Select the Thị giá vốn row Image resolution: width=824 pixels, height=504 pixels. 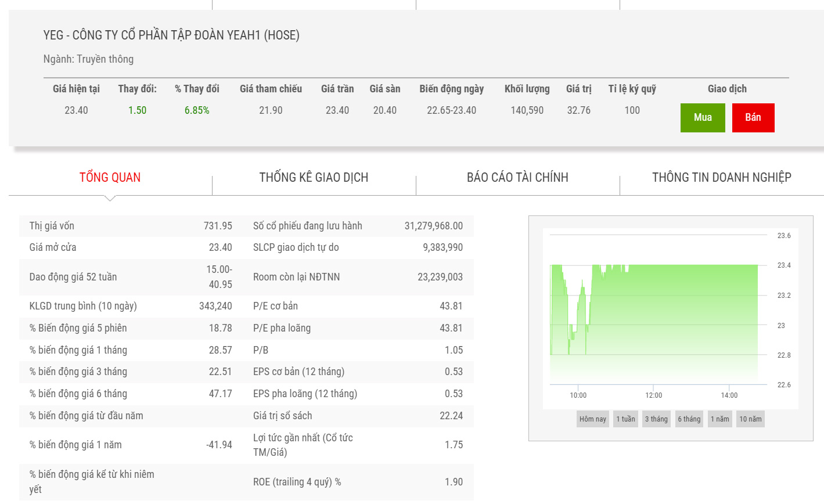coord(131,226)
